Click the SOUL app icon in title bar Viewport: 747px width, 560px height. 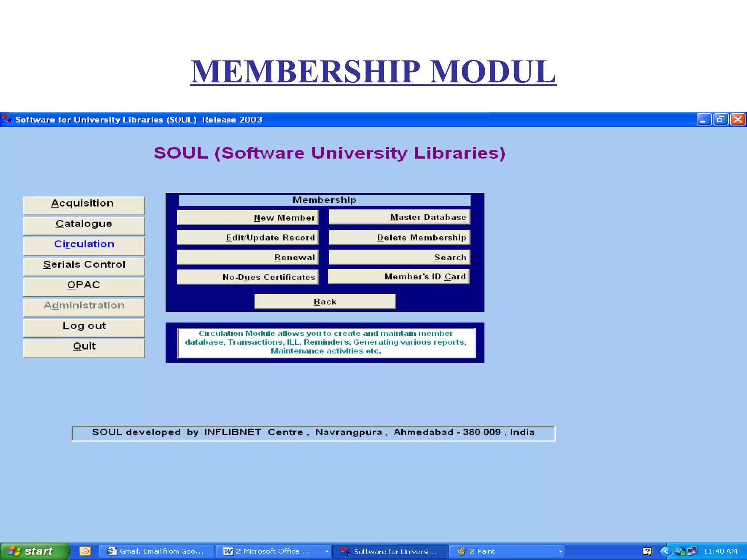[7, 120]
